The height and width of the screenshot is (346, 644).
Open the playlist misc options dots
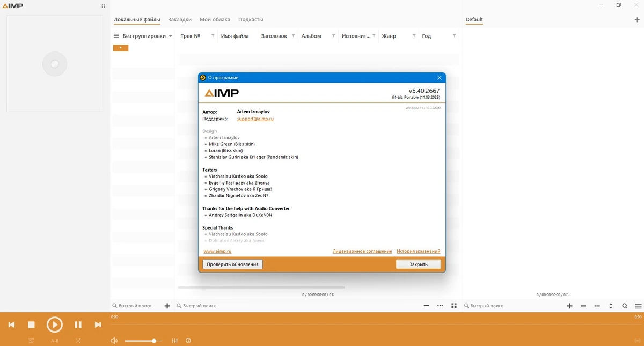[x=597, y=306]
